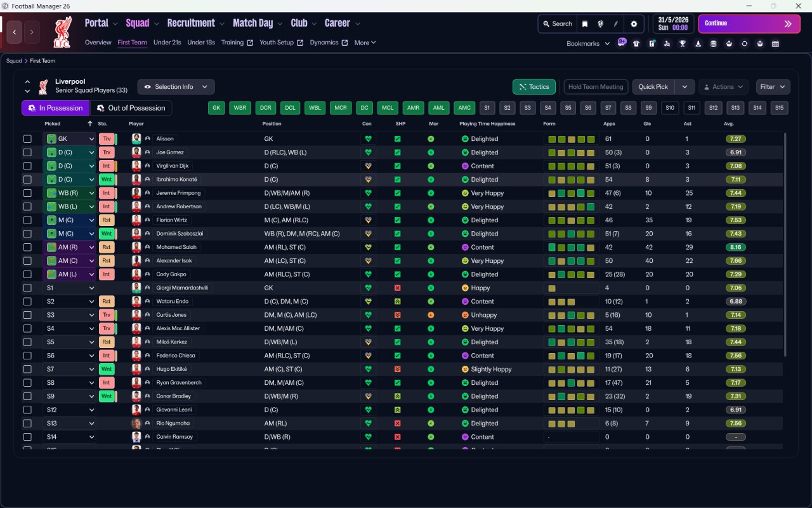
Task: Open the WB (R) position dropdown for Frimpong
Action: [x=70, y=193]
